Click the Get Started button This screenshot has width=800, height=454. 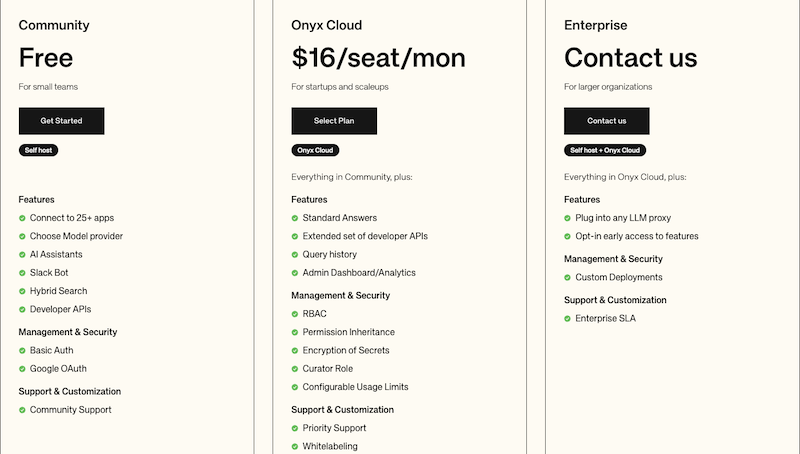pyautogui.click(x=61, y=121)
